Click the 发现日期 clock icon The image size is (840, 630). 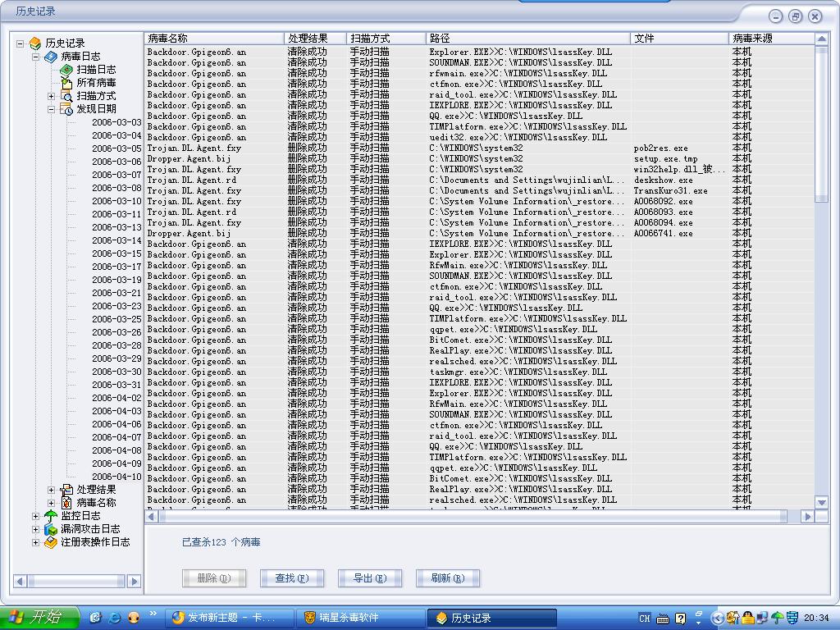66,109
